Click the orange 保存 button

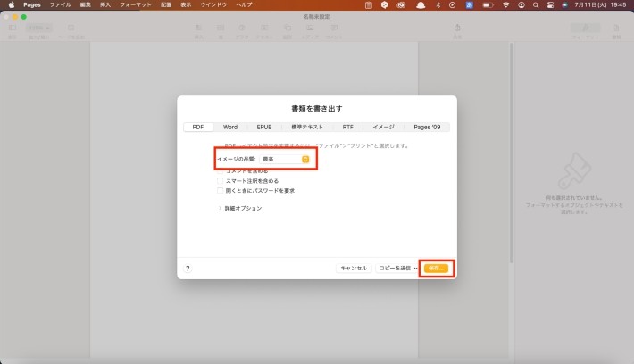[437, 269]
